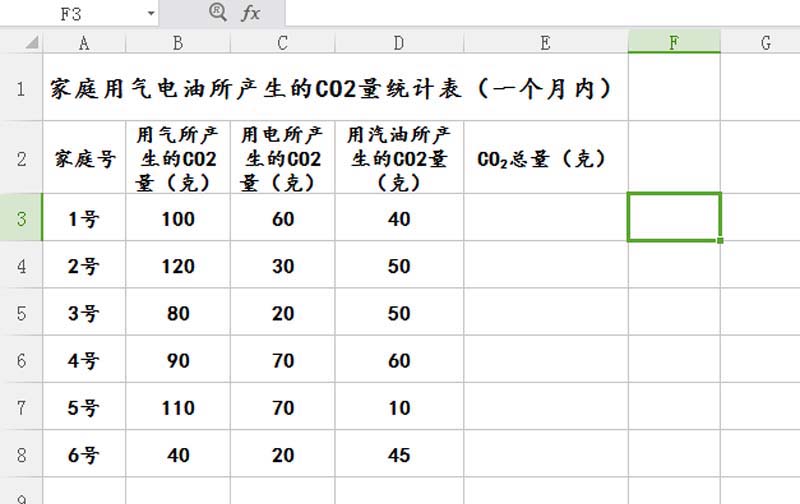Click electricity value 60 in 1号 row
Image resolution: width=800 pixels, height=504 pixels.
[x=283, y=218]
